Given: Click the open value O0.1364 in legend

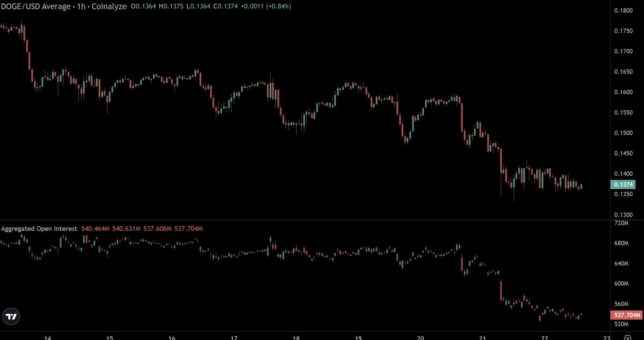Looking at the screenshot, I should point(143,6).
